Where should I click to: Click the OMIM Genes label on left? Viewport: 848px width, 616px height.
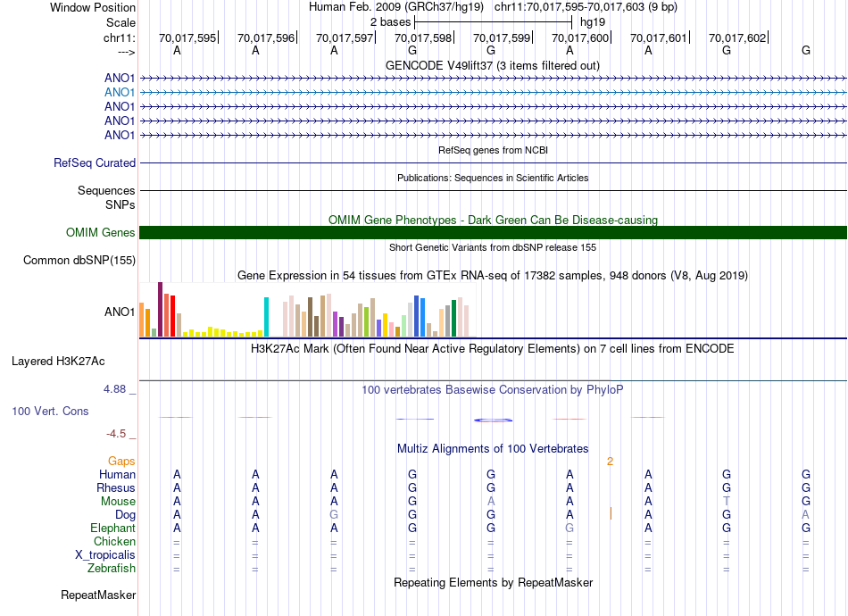(101, 233)
